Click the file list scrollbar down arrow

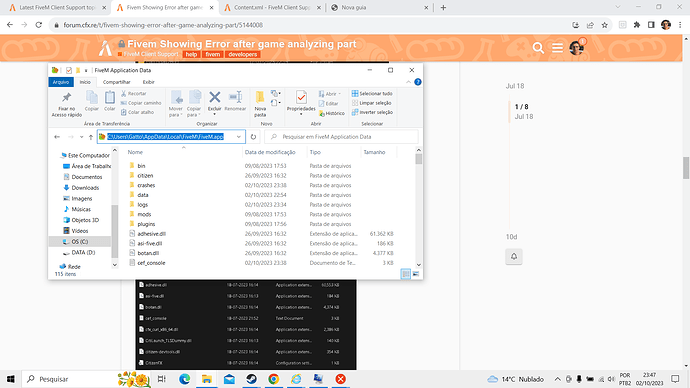pyautogui.click(x=418, y=265)
